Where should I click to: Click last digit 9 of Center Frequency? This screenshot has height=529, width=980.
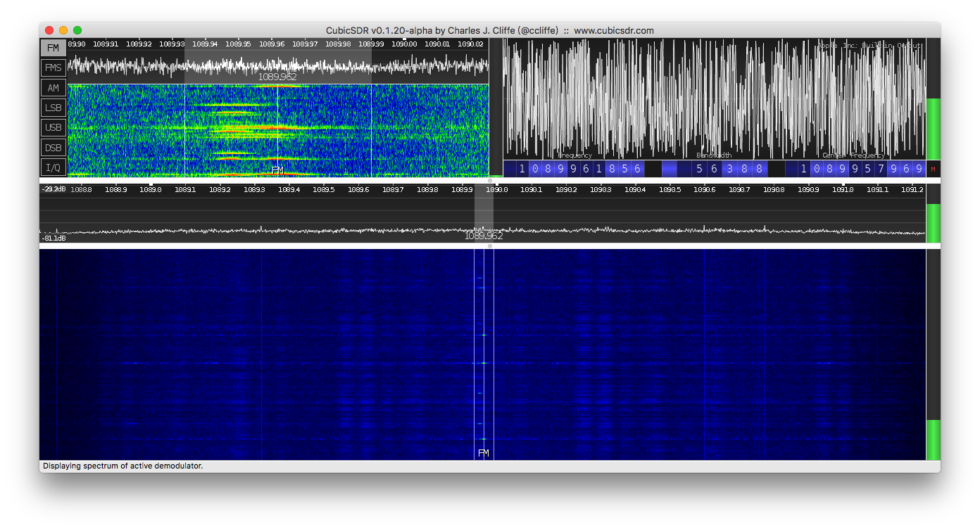point(918,169)
